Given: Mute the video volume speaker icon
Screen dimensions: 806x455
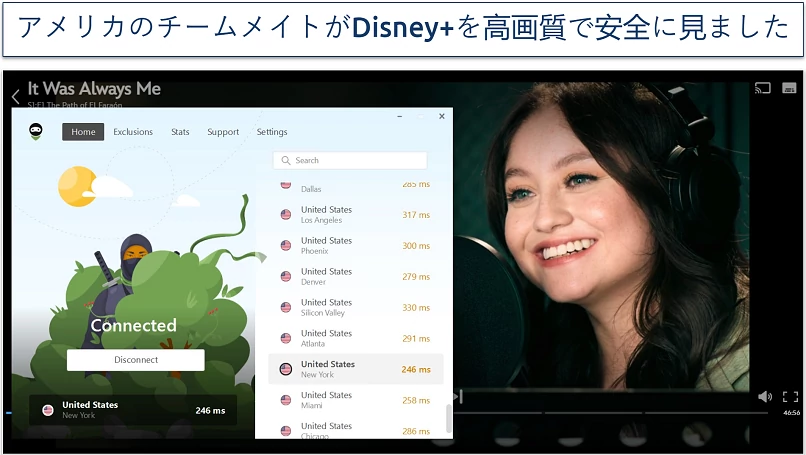Looking at the screenshot, I should [x=765, y=396].
